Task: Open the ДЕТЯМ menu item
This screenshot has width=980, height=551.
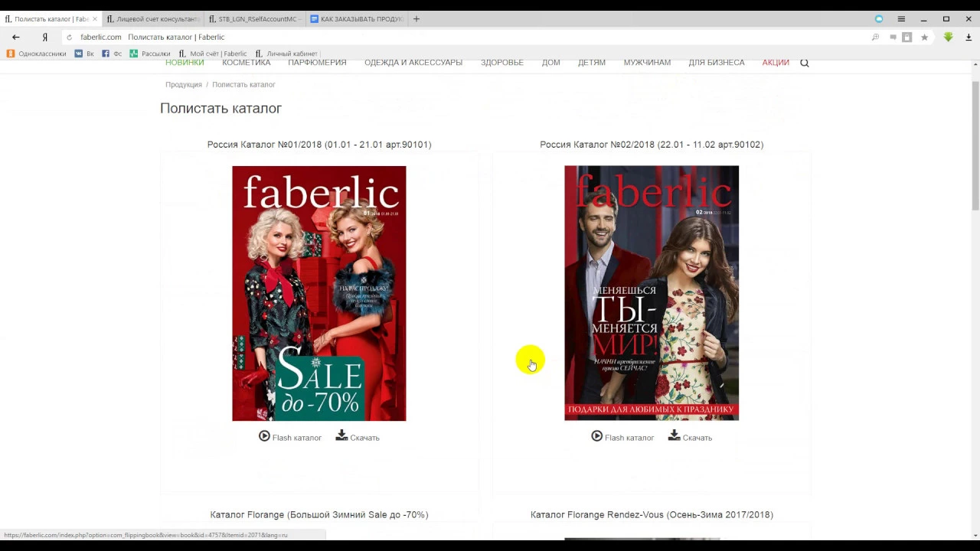Action: coord(592,63)
